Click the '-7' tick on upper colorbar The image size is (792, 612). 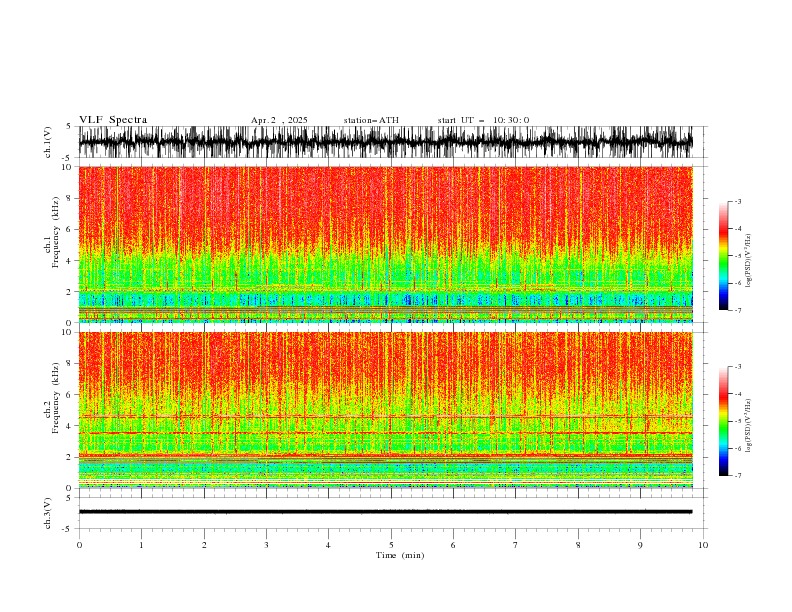(x=737, y=310)
